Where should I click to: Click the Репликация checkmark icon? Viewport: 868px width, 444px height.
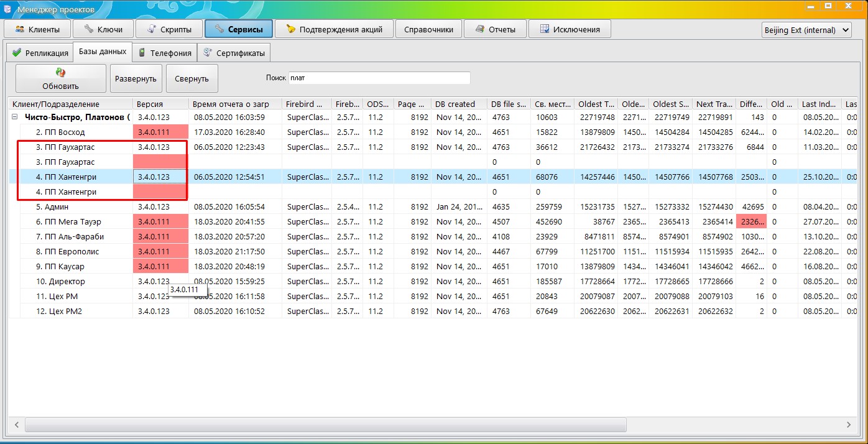17,53
